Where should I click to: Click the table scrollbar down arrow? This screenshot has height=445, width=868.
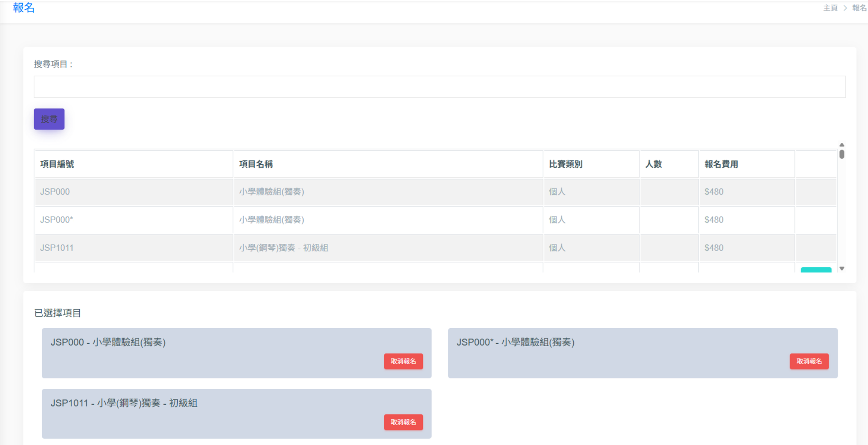[842, 268]
